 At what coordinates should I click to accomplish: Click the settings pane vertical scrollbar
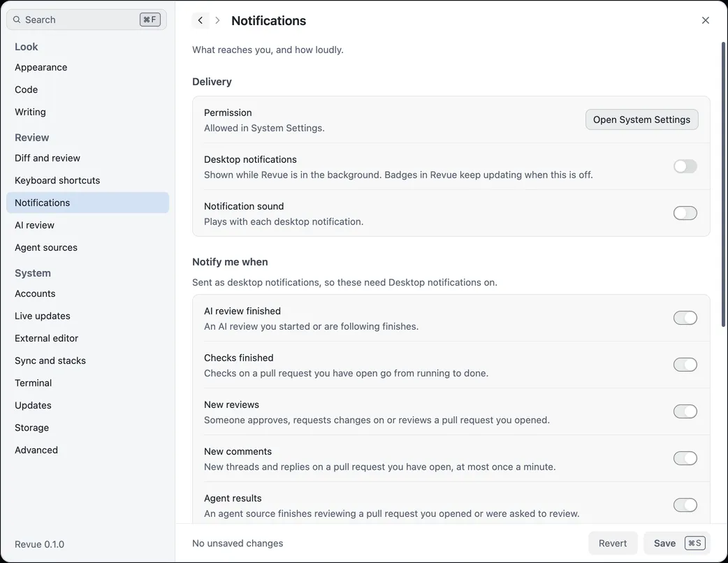click(723, 184)
